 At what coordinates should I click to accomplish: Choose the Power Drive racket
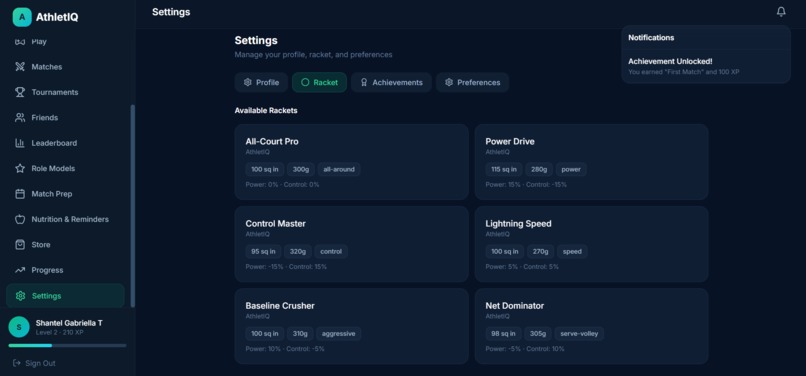click(591, 162)
